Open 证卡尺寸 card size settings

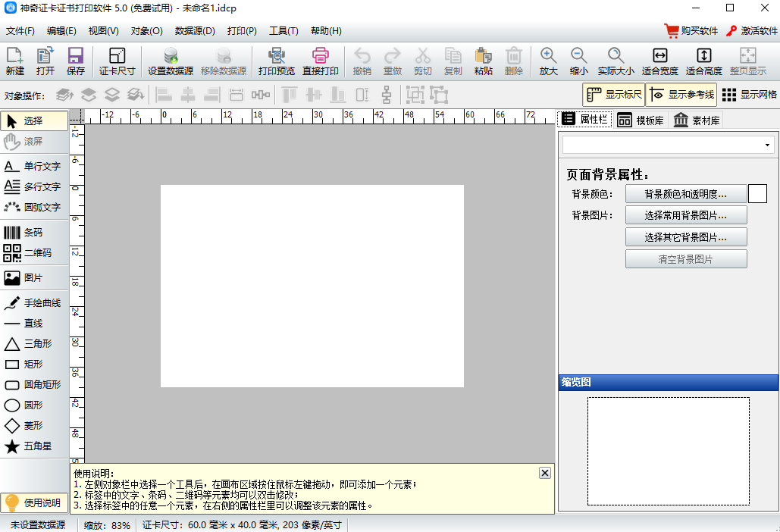(117, 61)
